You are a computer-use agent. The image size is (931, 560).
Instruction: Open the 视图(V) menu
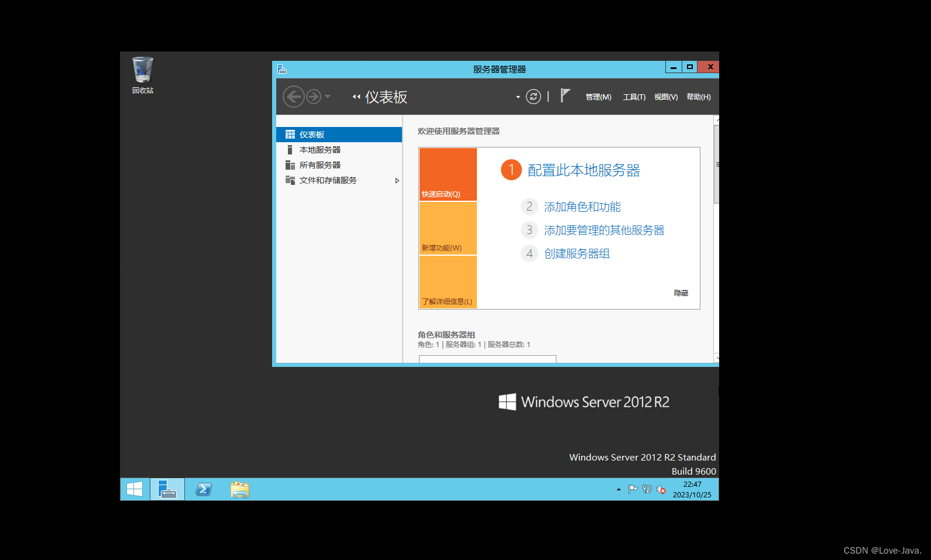coord(666,97)
